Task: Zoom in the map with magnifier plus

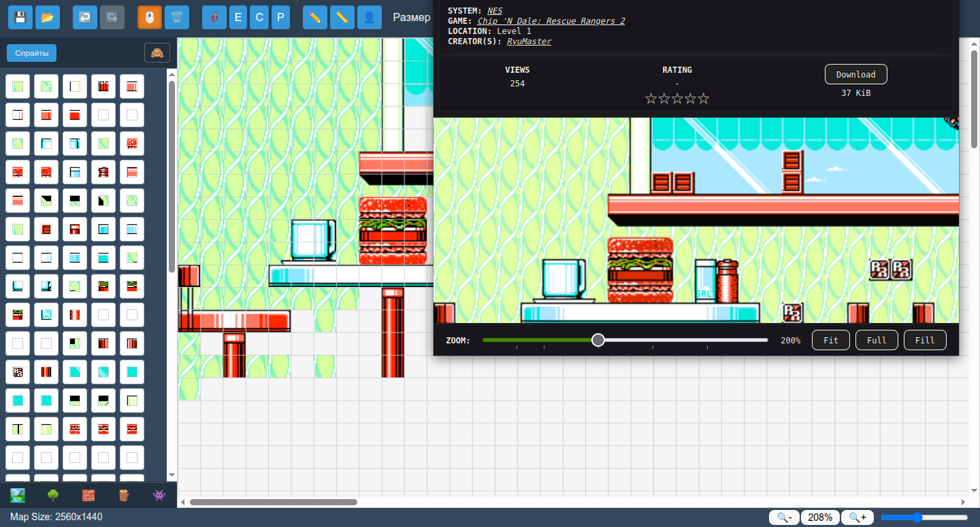Action: (x=857, y=517)
